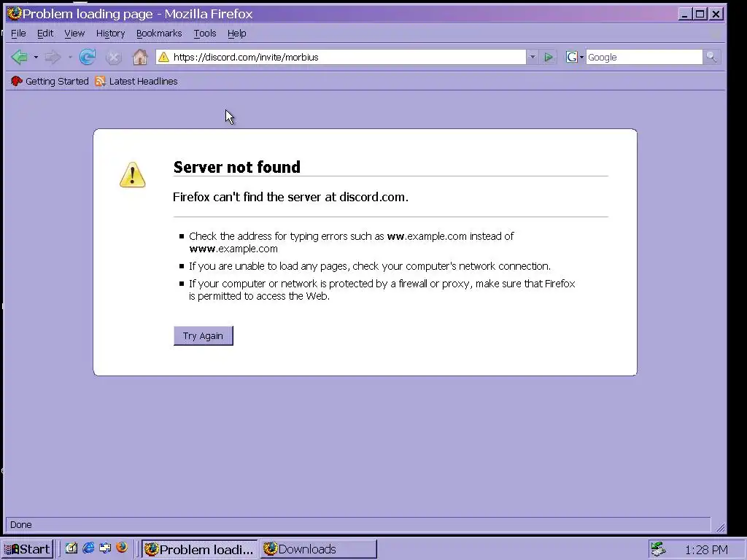Launch Internet Explorer from quick launch
This screenshot has height=560, width=747.
tap(88, 548)
